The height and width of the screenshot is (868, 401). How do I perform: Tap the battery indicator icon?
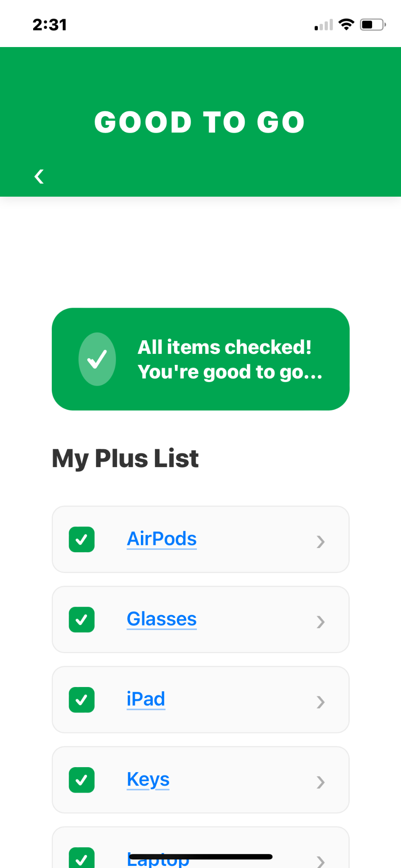click(373, 25)
